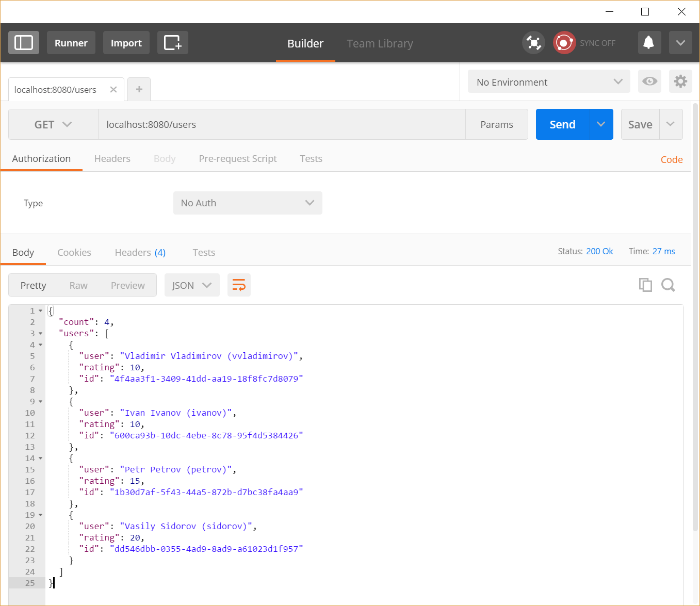Select the request Headers tab
This screenshot has height=606, width=700.
[x=112, y=159]
